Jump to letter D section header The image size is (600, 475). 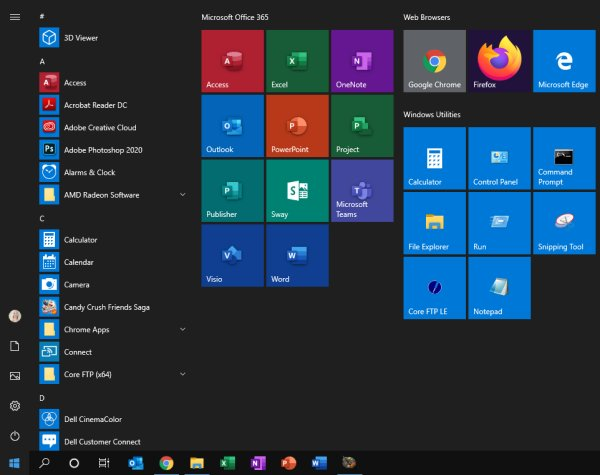42,398
